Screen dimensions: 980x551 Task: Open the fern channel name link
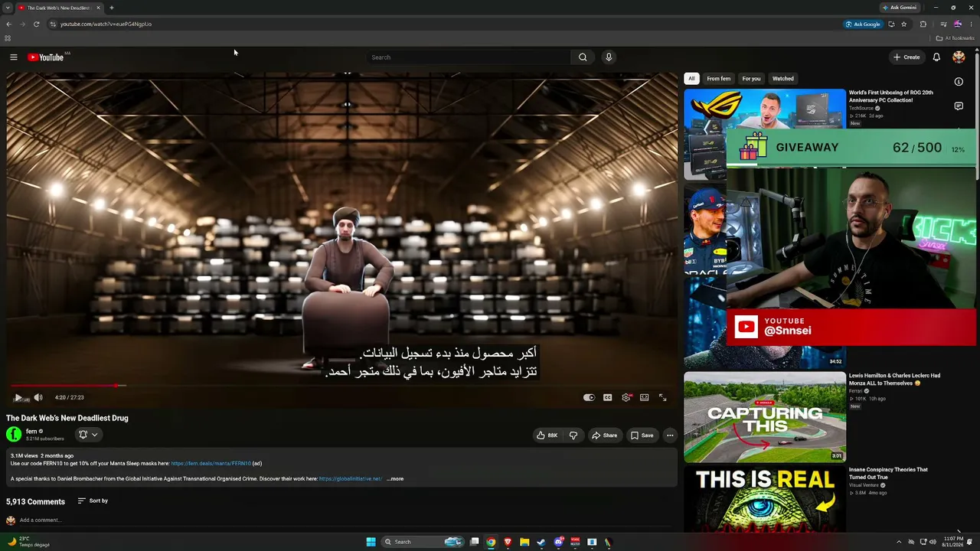tap(31, 432)
